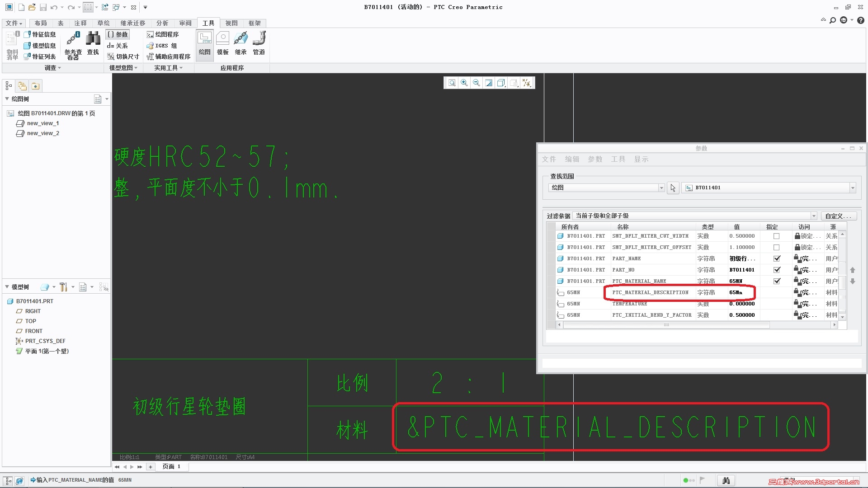Viewport: 868px width, 488px height.
Task: Toggle 指定 checkbox for SMT_DFLT_MITER_CUT_OFFSET
Action: pyautogui.click(x=776, y=247)
